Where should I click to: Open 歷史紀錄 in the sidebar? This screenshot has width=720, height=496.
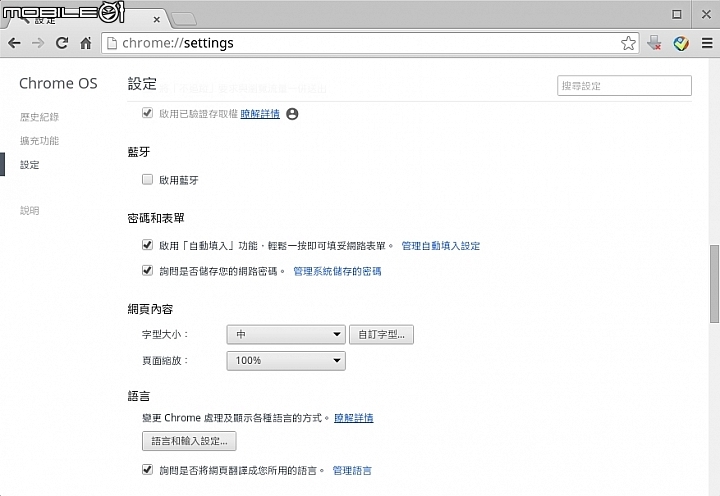coord(39,117)
